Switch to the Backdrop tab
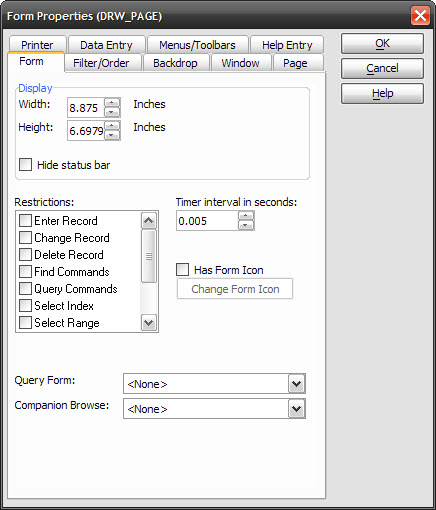 pos(176,63)
